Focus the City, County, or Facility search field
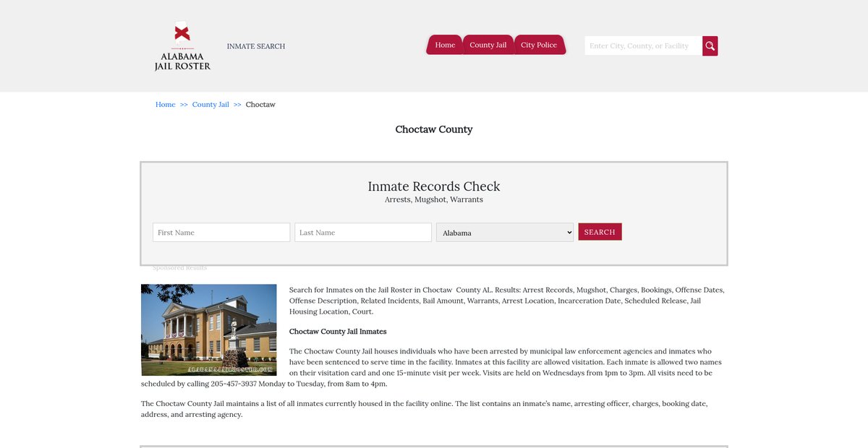868x448 pixels. point(642,46)
